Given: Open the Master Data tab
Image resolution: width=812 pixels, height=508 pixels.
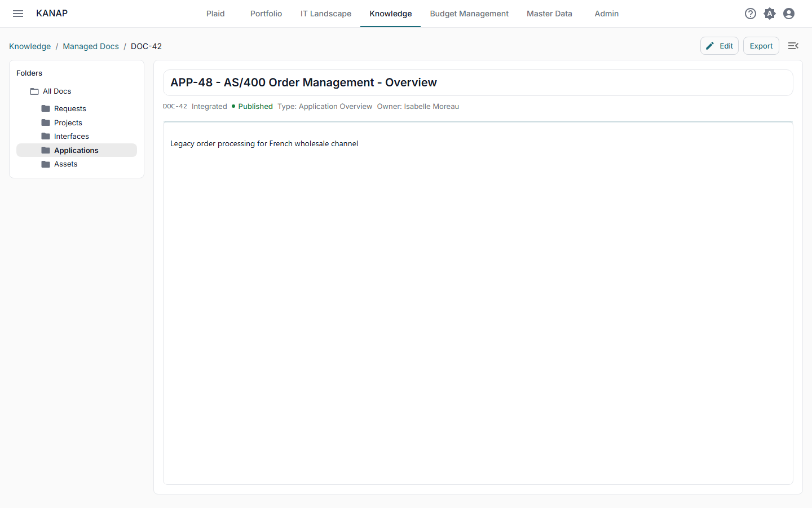Looking at the screenshot, I should [549, 14].
